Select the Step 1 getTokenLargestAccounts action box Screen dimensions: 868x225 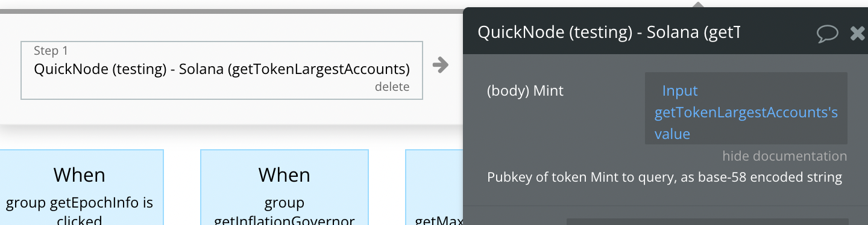222,70
